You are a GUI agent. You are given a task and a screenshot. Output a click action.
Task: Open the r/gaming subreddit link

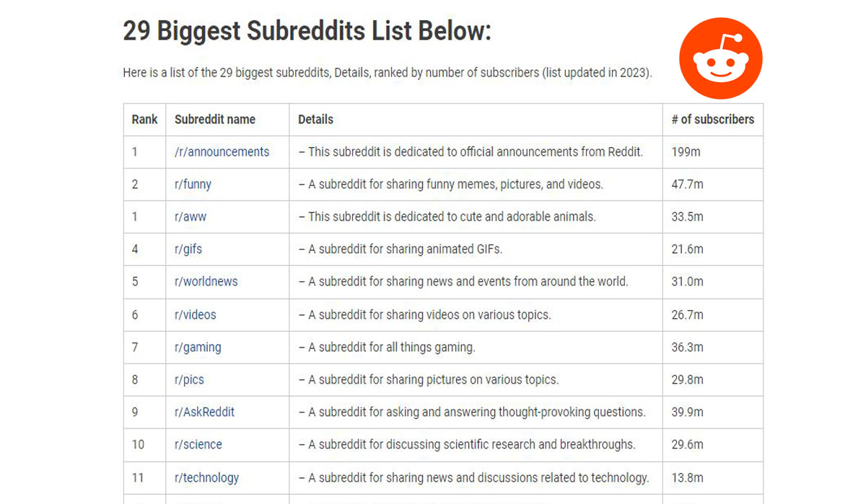198,347
